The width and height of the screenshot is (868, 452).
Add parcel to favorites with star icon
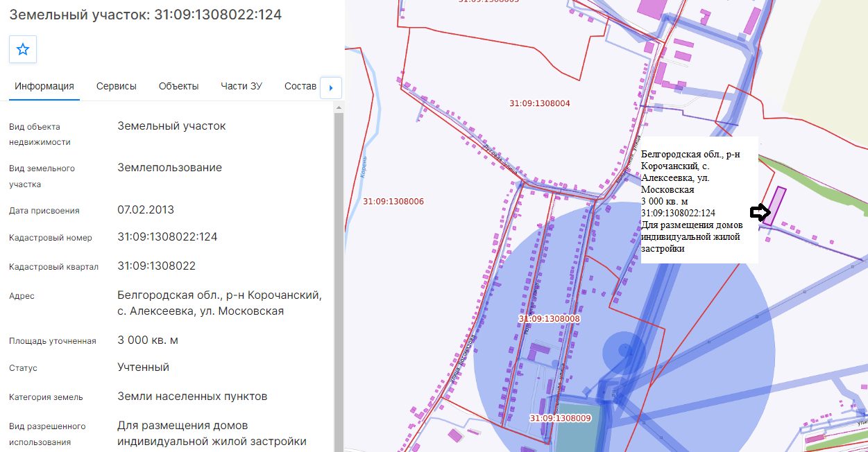point(23,49)
